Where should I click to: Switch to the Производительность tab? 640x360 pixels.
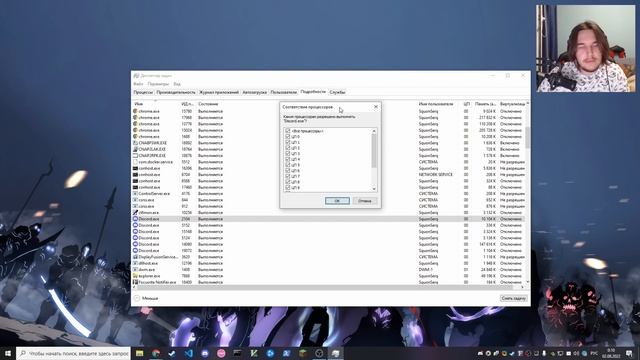click(176, 92)
